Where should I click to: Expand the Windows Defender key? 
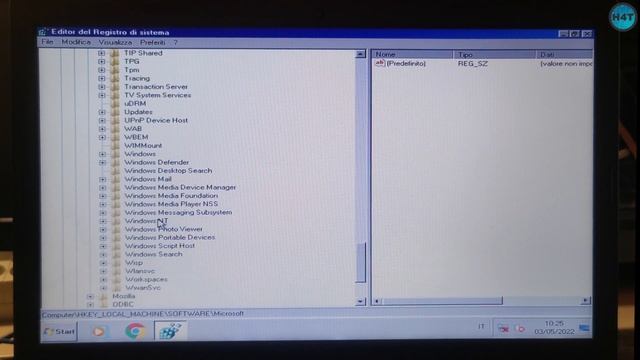pyautogui.click(x=102, y=162)
